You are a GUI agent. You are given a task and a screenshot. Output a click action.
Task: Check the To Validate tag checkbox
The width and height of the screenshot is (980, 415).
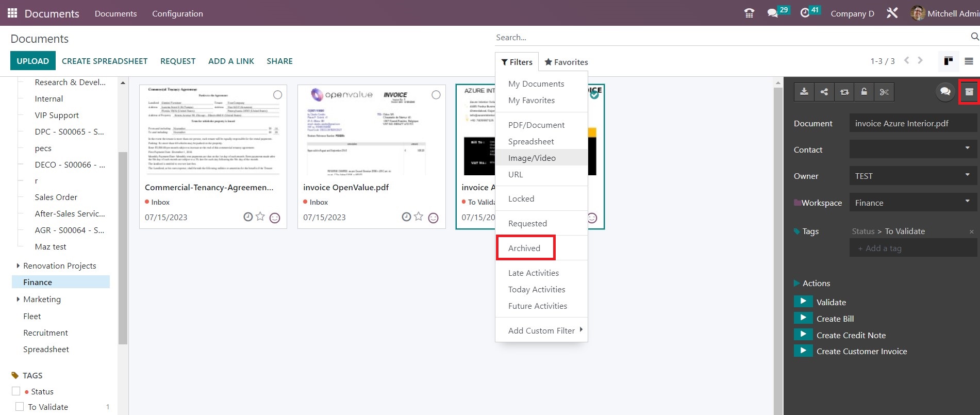pyautogui.click(x=20, y=406)
